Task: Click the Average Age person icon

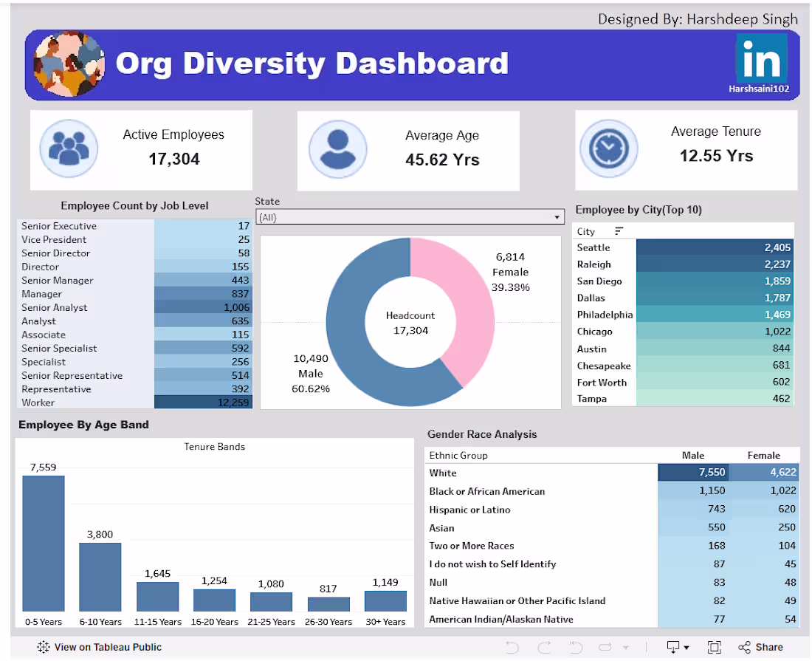Action: pyautogui.click(x=338, y=149)
